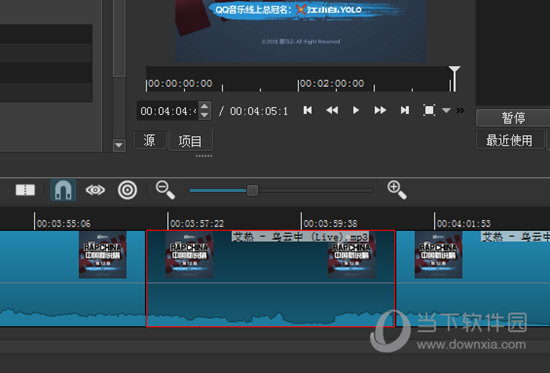
Task: Skip to the next point button
Action: [x=405, y=110]
